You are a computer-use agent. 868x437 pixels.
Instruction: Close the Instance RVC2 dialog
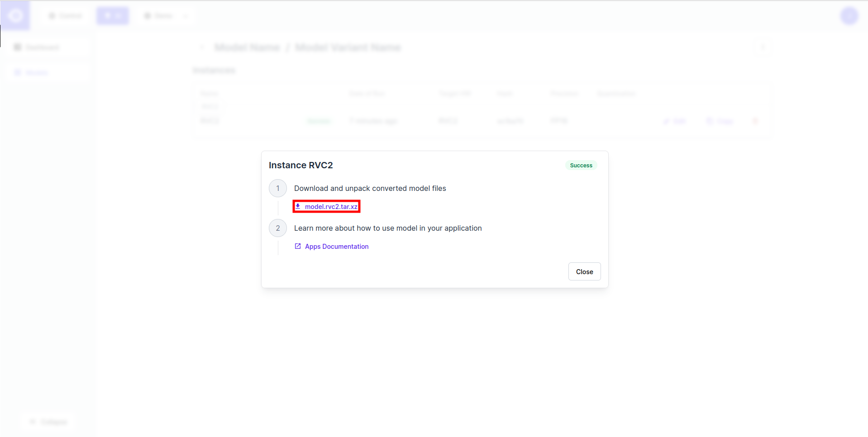pyautogui.click(x=584, y=271)
